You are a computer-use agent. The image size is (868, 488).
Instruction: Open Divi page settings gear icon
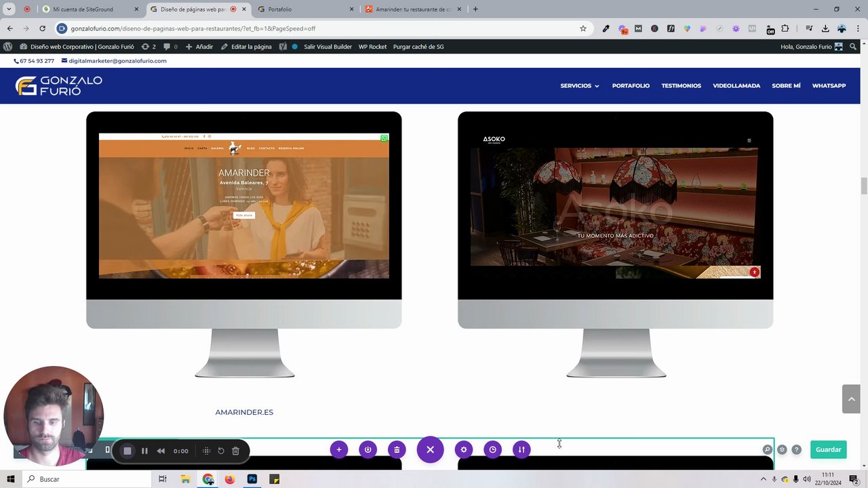tap(464, 449)
